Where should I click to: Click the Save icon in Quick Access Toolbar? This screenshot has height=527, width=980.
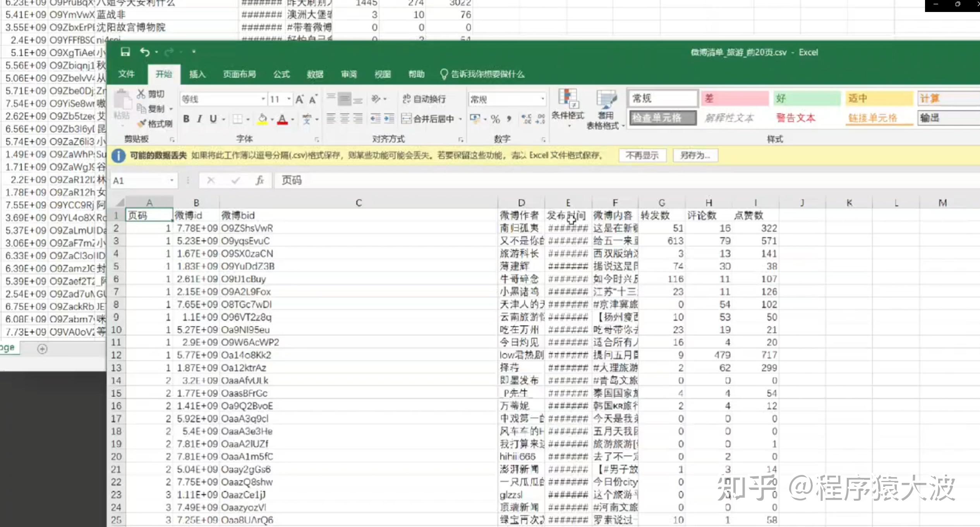click(x=125, y=51)
